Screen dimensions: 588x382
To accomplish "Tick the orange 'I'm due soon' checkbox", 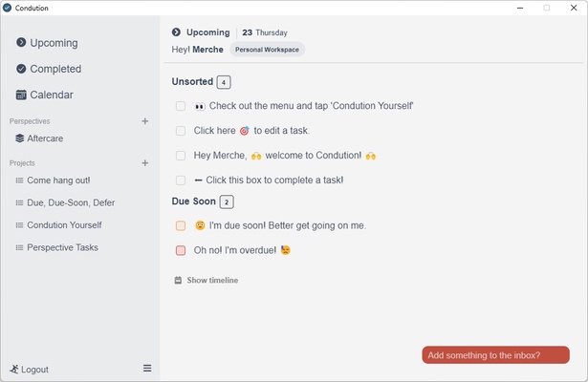I will [x=181, y=226].
